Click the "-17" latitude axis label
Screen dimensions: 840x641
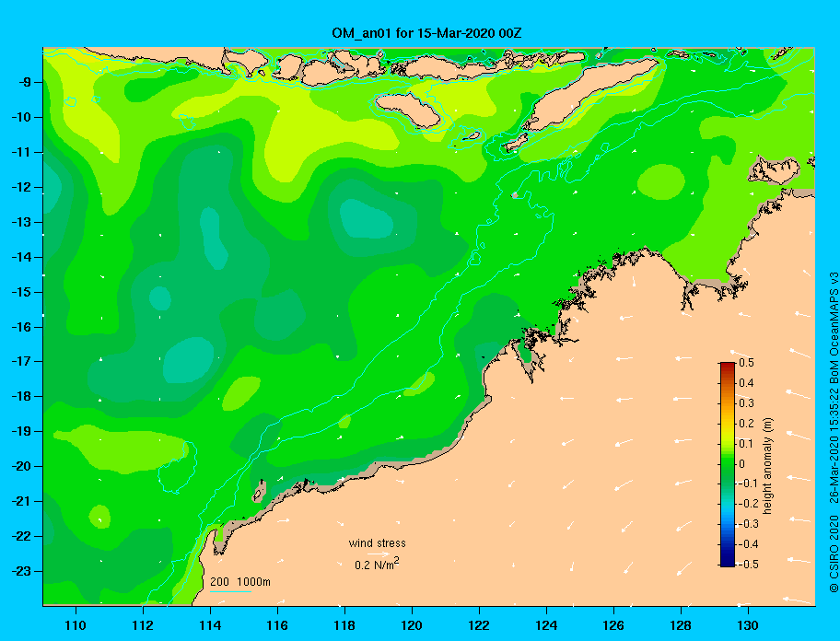tap(21, 362)
